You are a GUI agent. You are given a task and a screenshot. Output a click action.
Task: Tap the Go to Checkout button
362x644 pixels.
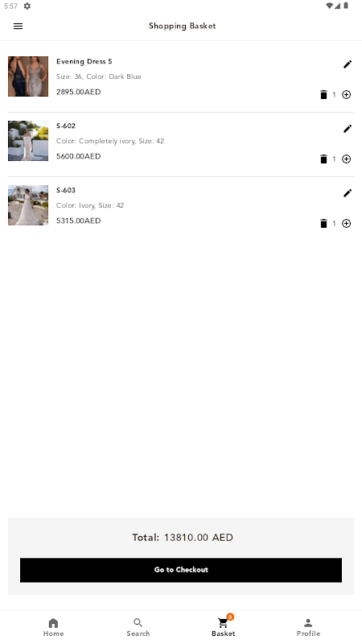(181, 570)
